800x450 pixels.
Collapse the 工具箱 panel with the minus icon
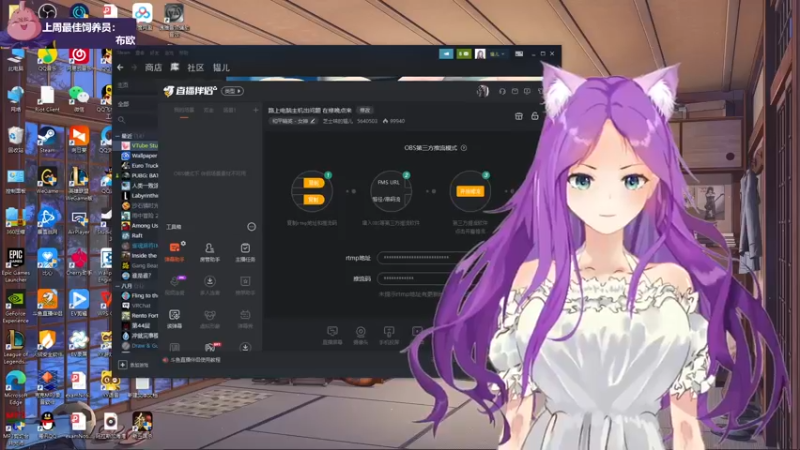pyautogui.click(x=252, y=227)
